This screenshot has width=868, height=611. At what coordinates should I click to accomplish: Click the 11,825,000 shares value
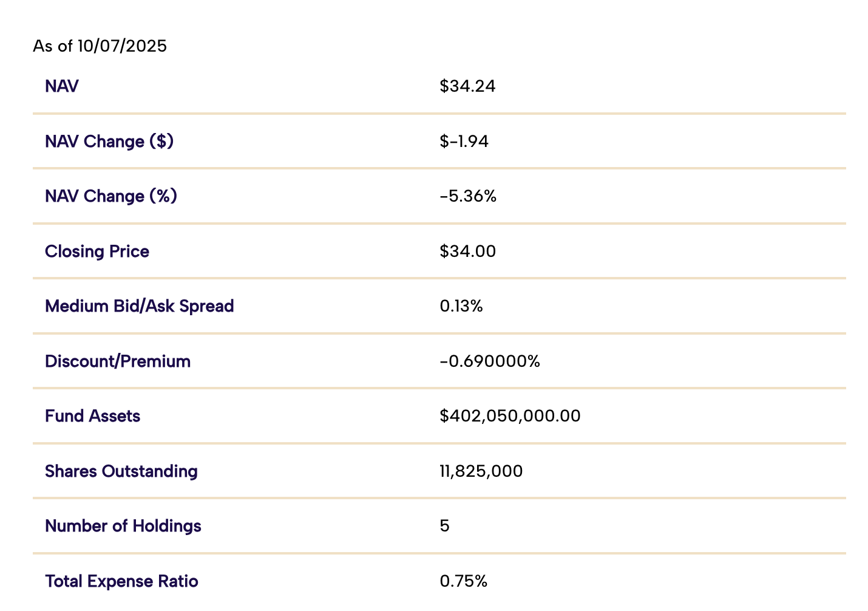481,471
